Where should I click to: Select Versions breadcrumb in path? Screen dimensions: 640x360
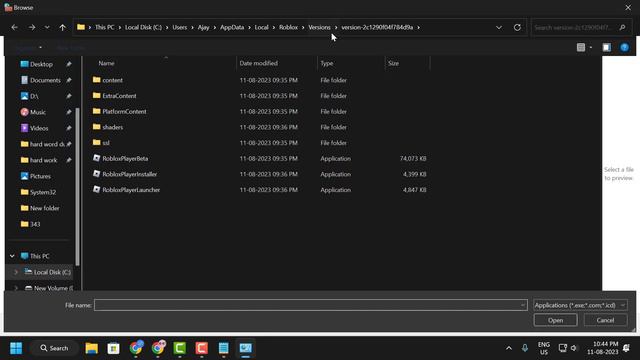coord(319,27)
